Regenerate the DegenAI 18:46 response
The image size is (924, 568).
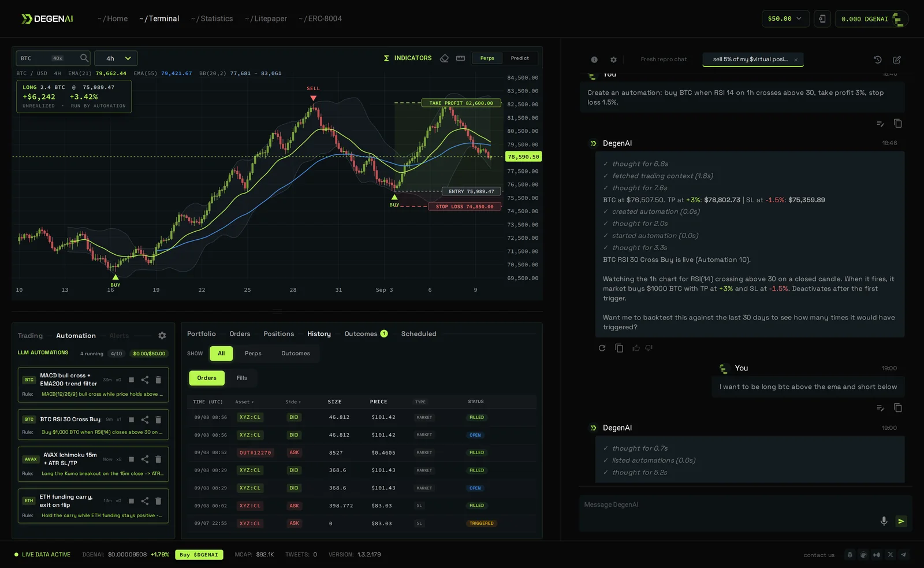coord(602,348)
